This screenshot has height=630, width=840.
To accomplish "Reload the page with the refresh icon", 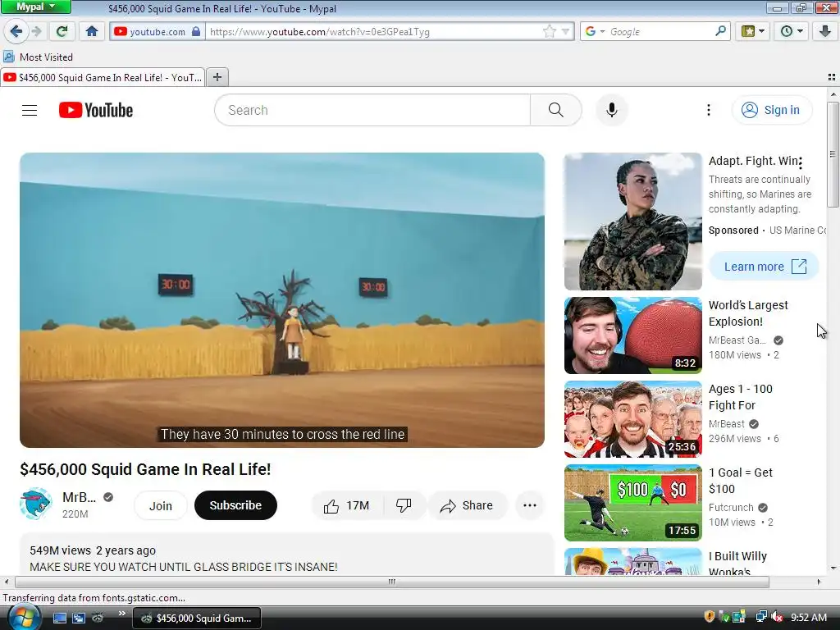I will point(62,31).
